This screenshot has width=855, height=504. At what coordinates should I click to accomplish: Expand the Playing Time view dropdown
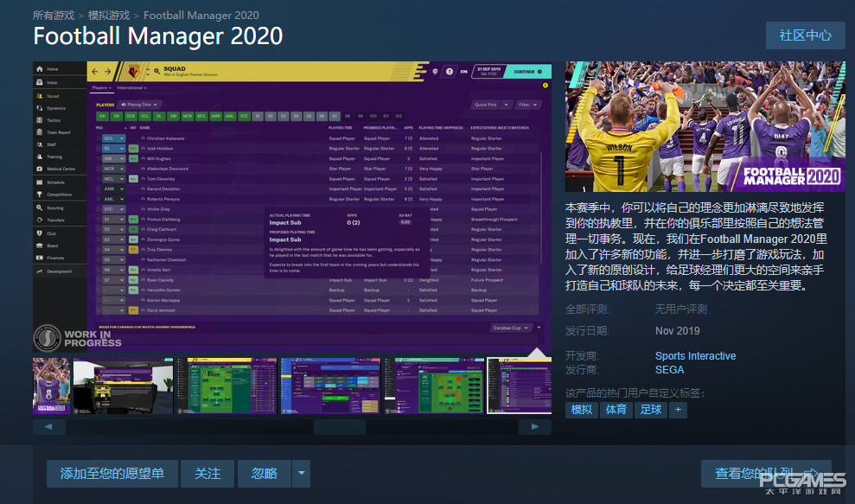pos(139,105)
